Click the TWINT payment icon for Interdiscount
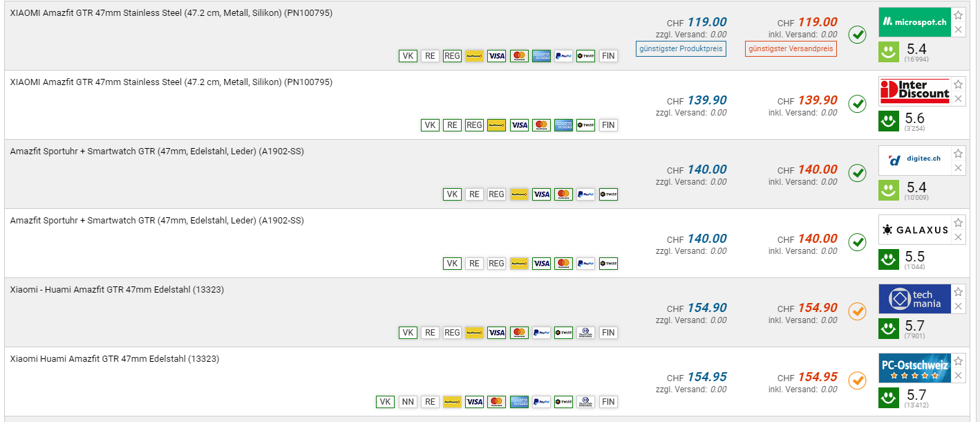The image size is (980, 422). [x=585, y=125]
